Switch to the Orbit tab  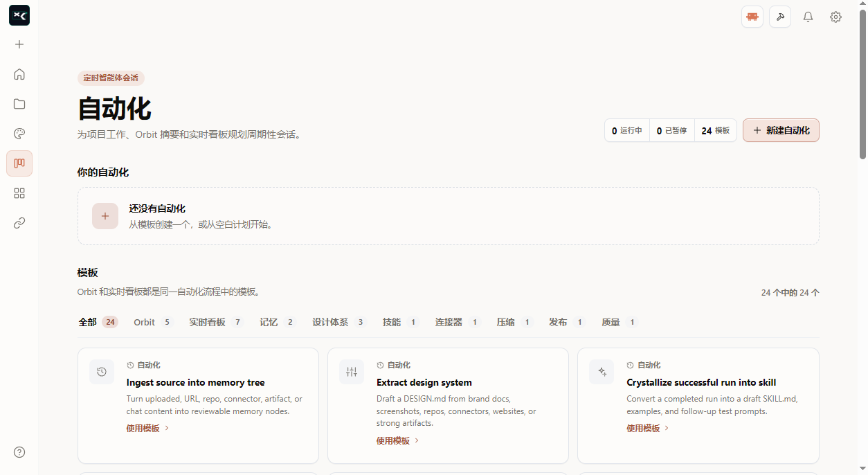153,322
